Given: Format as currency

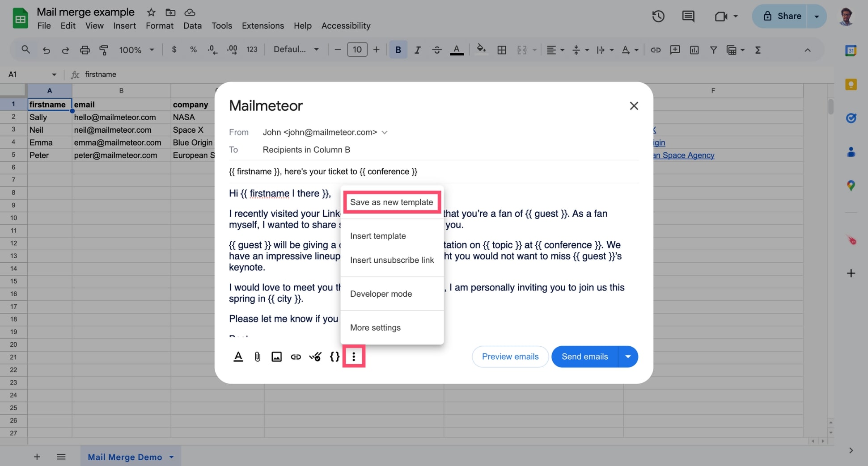Looking at the screenshot, I should pos(174,50).
